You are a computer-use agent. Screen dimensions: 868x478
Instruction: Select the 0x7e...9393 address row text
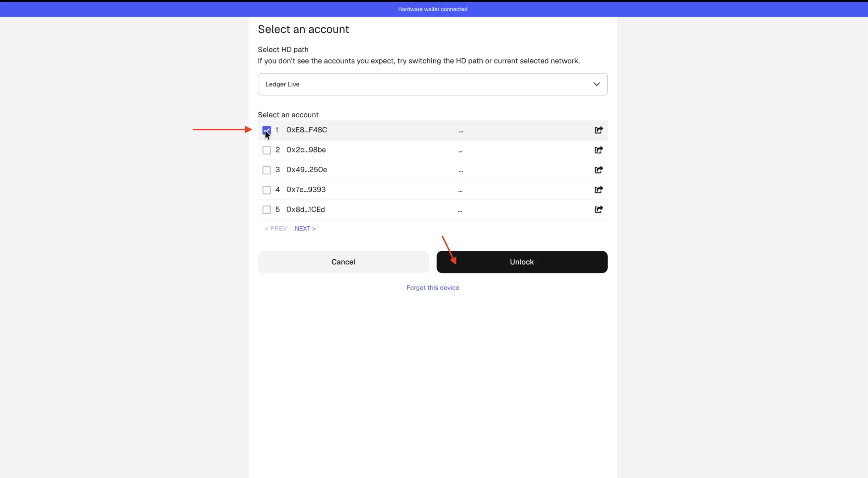tap(306, 189)
